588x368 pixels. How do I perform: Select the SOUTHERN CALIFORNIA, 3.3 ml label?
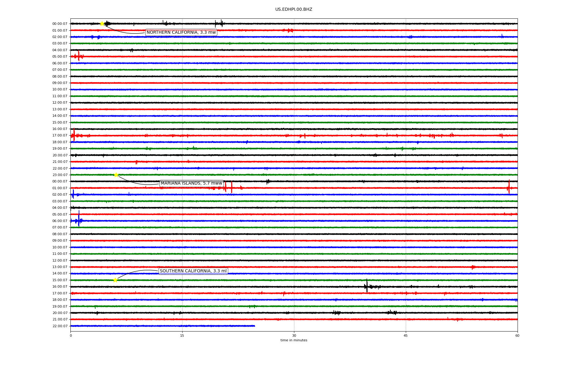193,271
